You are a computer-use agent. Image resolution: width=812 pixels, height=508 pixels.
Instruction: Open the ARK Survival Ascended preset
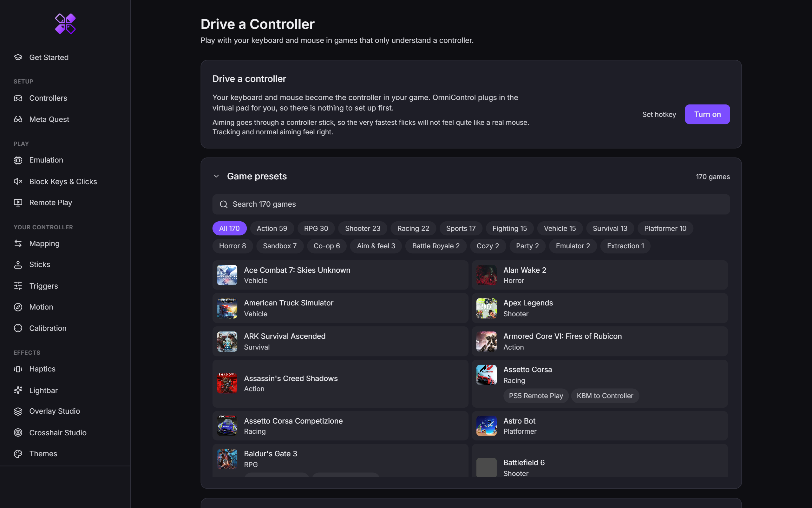340,342
